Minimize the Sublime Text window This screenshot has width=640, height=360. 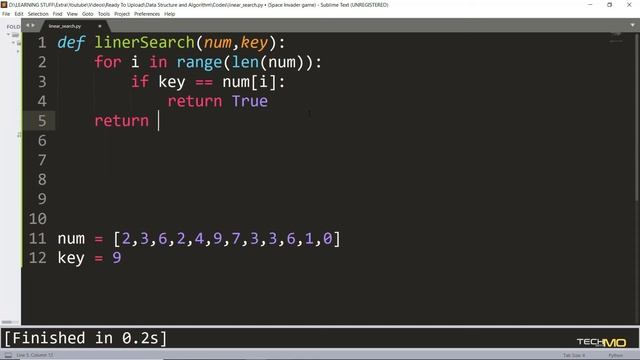coord(590,4)
